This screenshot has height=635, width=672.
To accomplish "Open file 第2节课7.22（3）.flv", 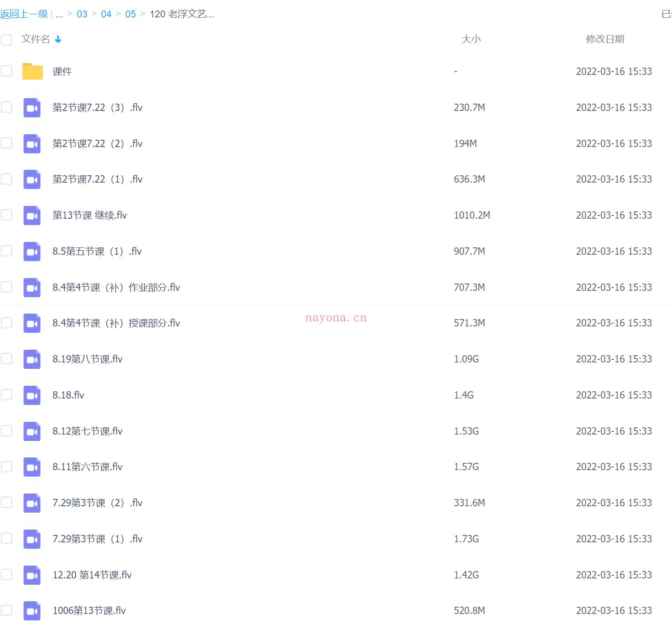I will 98,108.
